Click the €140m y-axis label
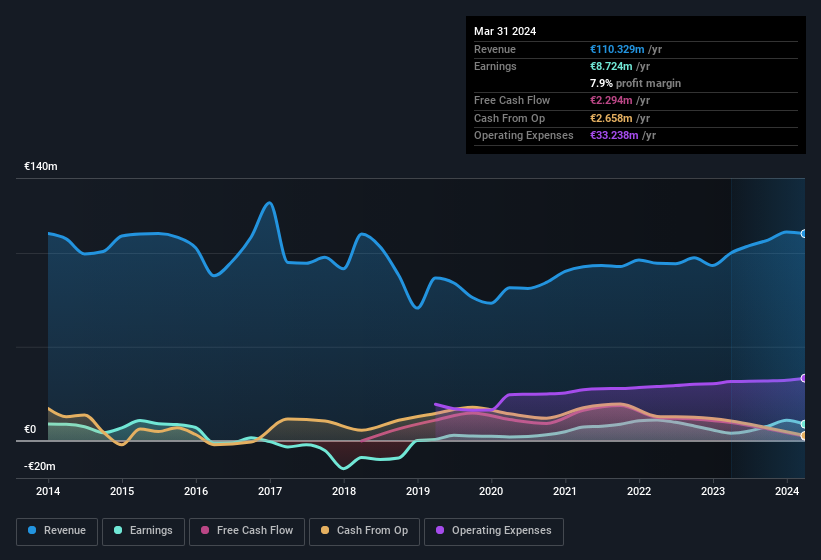The height and width of the screenshot is (560, 821). coord(41,166)
